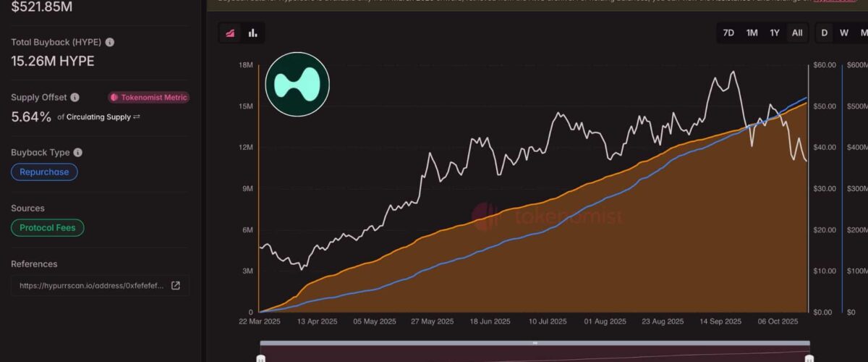Open the external link icon beside hypurrscan address
This screenshot has width=868, height=362.
(175, 285)
